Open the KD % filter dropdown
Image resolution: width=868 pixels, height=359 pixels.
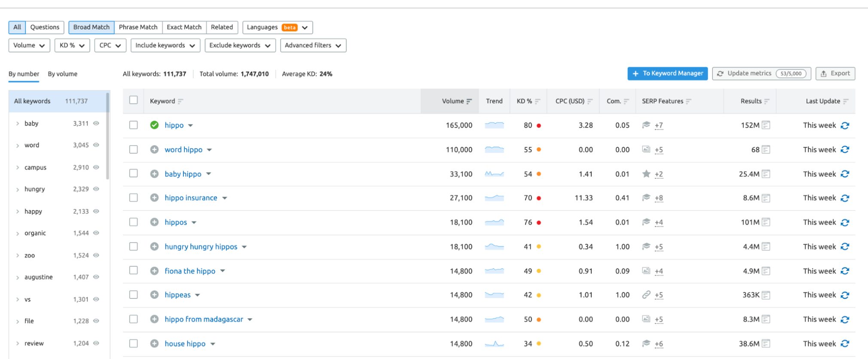(x=72, y=45)
